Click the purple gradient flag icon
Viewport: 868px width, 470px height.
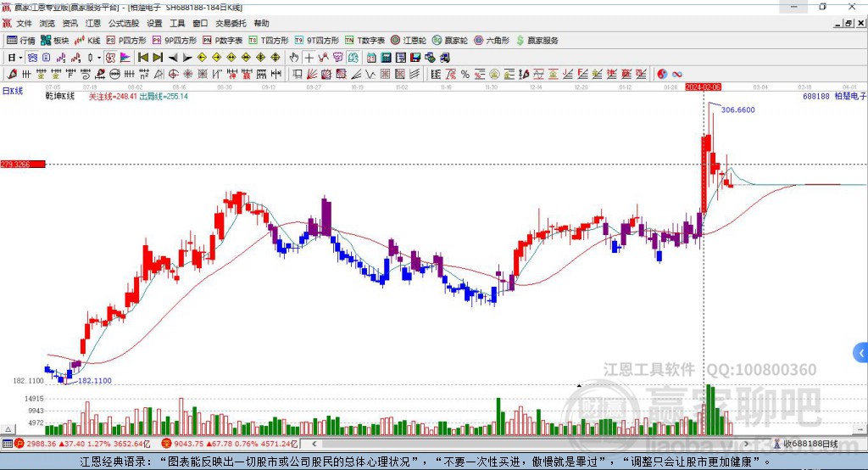tap(125, 58)
